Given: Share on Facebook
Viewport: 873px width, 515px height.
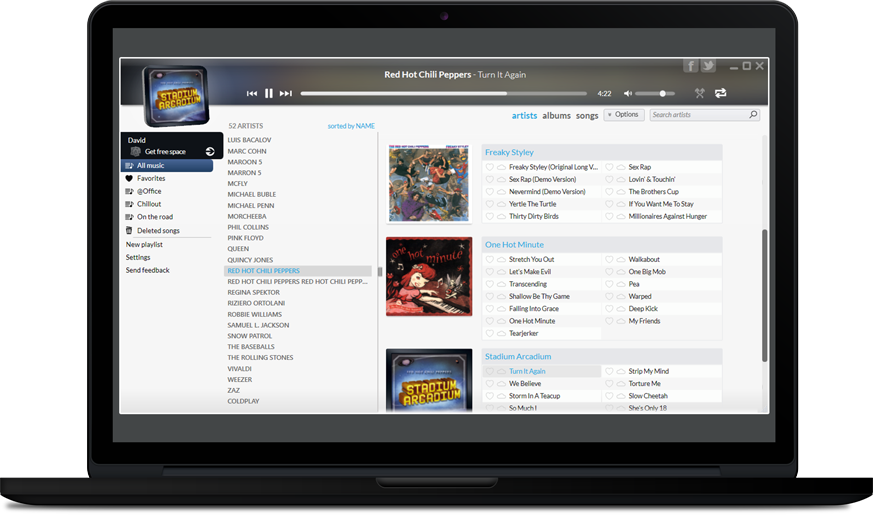Looking at the screenshot, I should pos(691,66).
